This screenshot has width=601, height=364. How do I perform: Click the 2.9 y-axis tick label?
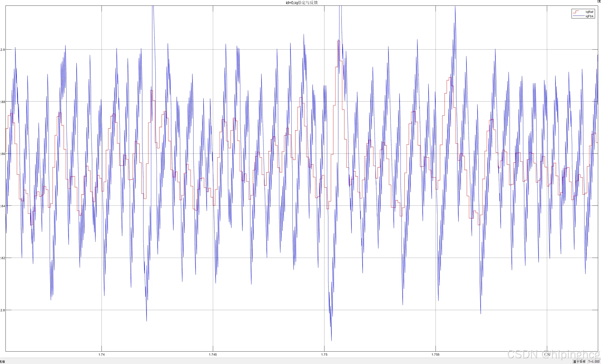click(x=2, y=50)
